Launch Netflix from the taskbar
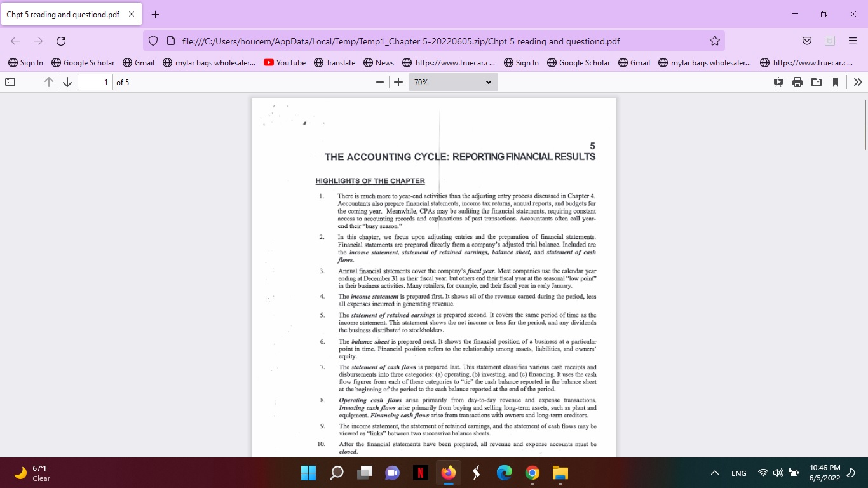Image resolution: width=868 pixels, height=488 pixels. 421,473
